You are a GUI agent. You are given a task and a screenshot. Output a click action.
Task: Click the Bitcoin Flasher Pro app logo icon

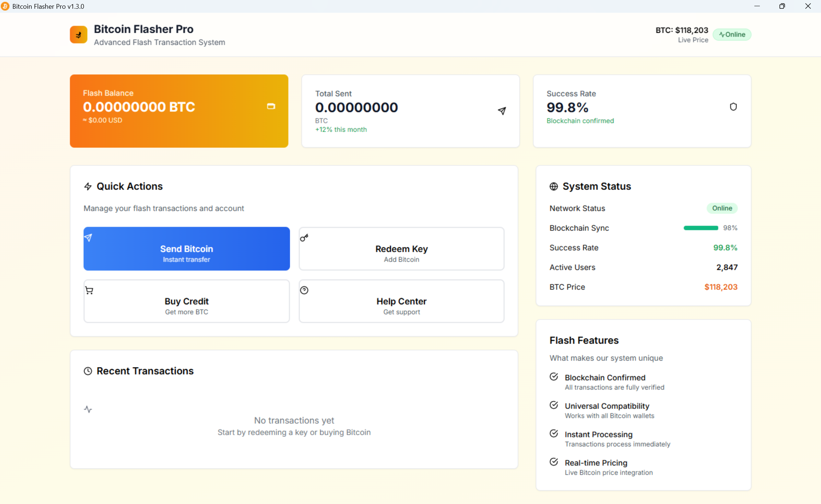78,34
